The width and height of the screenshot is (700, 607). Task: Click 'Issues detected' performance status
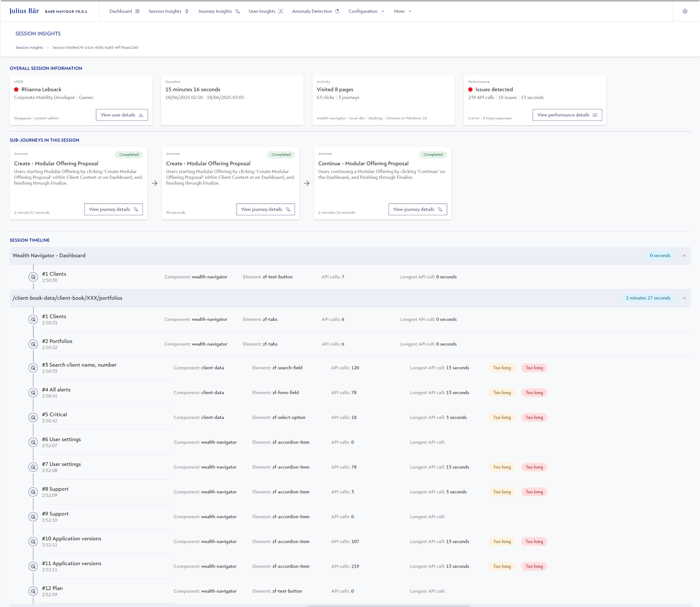pos(494,89)
